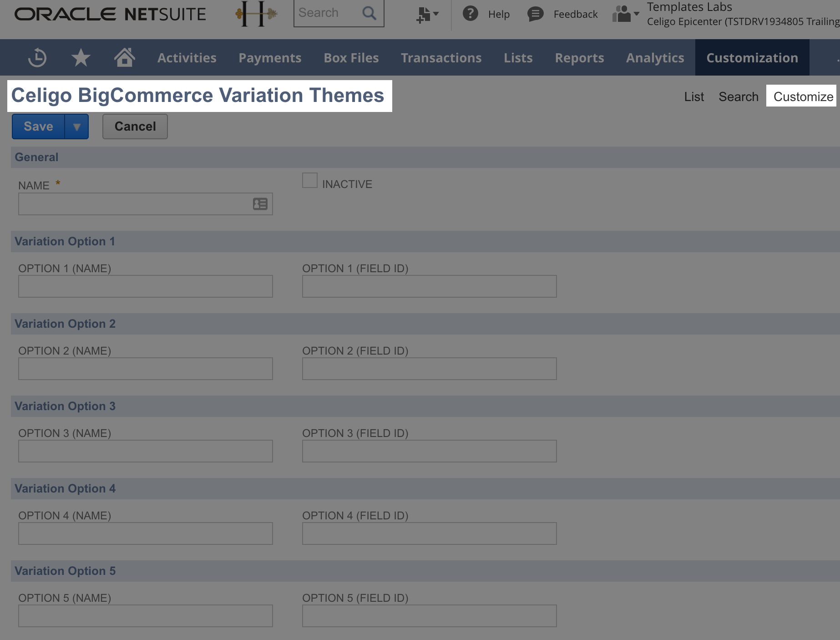The height and width of the screenshot is (640, 840).
Task: Click the OPTION 5 (FIELD ID) field
Action: [x=430, y=616]
